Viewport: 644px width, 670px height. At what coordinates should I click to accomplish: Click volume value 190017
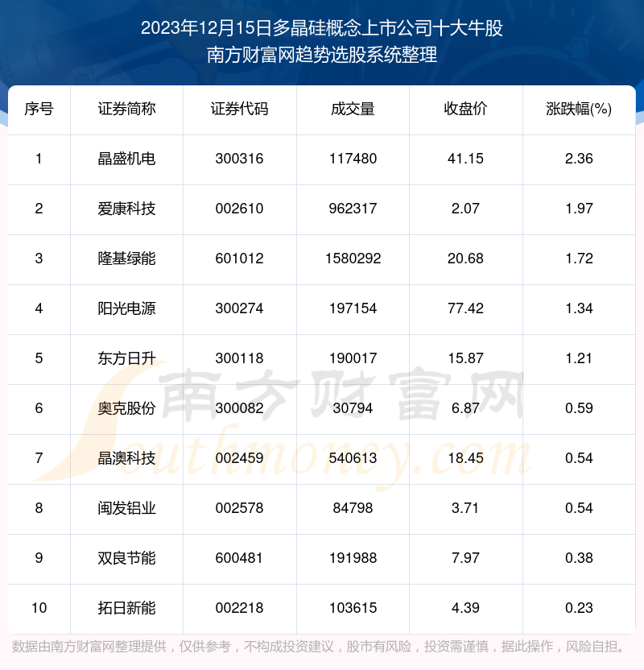(x=353, y=358)
